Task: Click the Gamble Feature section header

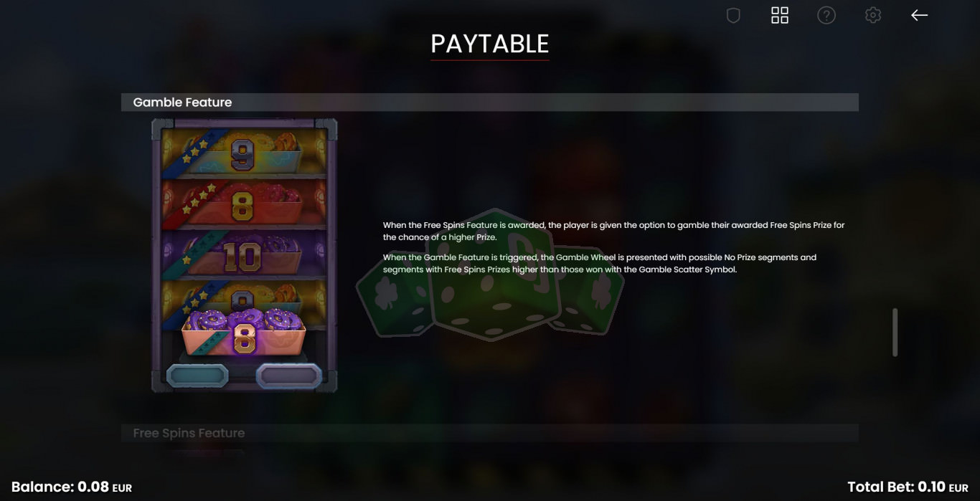Action: coord(490,102)
